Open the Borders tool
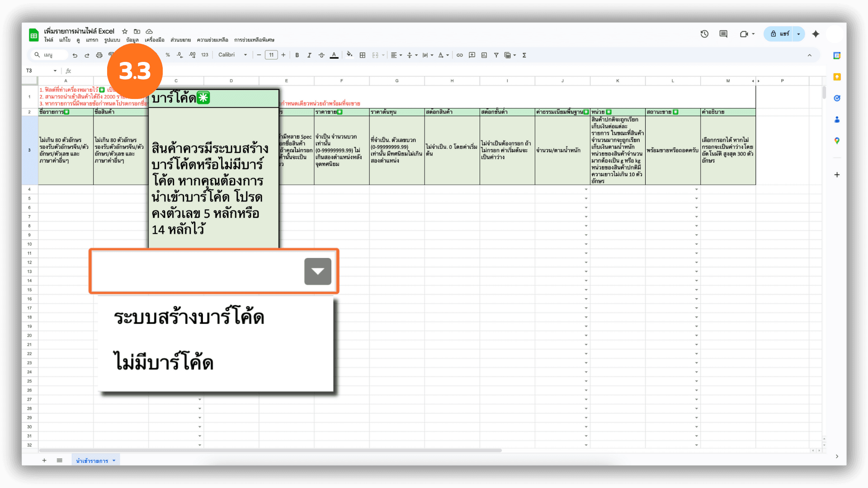 coord(362,55)
